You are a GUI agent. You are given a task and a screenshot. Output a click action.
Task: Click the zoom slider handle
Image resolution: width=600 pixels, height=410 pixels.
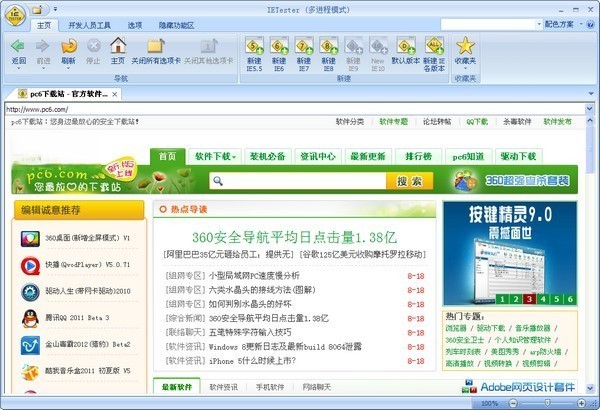click(547, 402)
